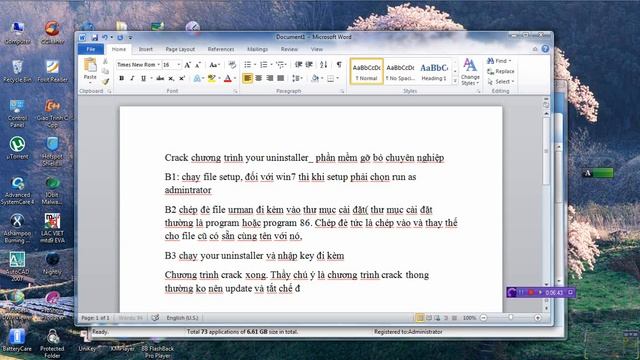Center-align the text

click(x=258, y=78)
